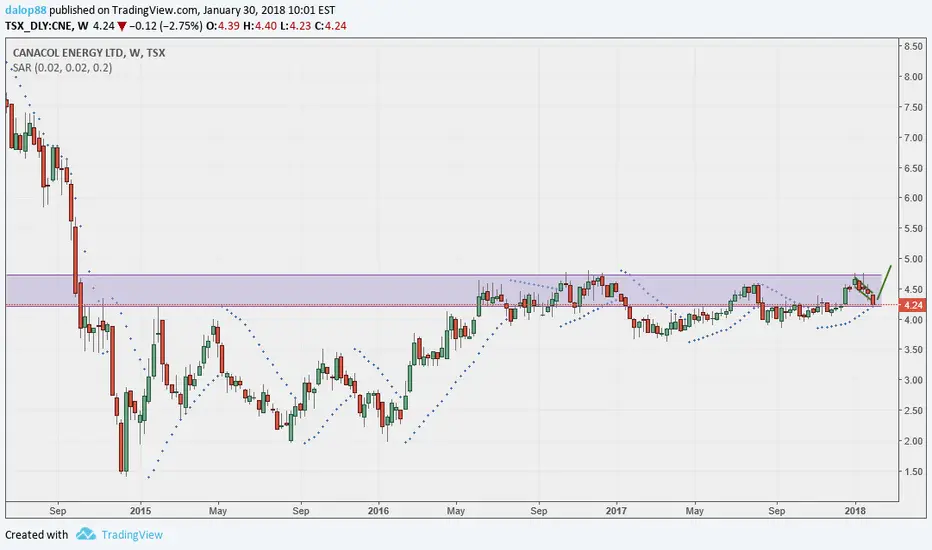Screen dimensions: 932x550
Task: Open the dalop88 author link
Action: pyautogui.click(x=26, y=10)
